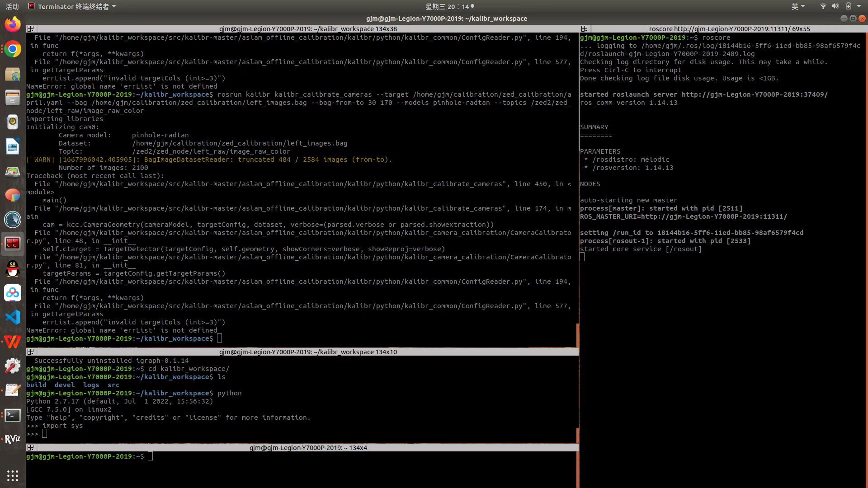The height and width of the screenshot is (488, 868).
Task: Open terminal group icon of roscore pane
Action: point(584,29)
